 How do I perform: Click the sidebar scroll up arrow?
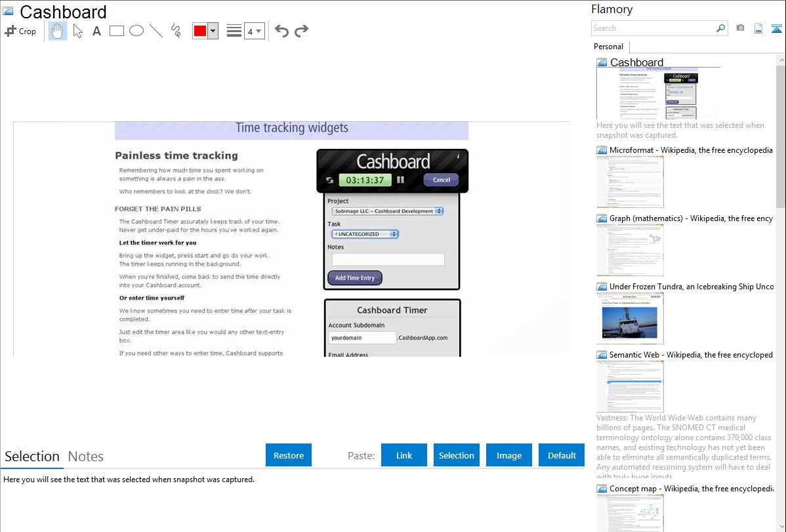pos(781,60)
